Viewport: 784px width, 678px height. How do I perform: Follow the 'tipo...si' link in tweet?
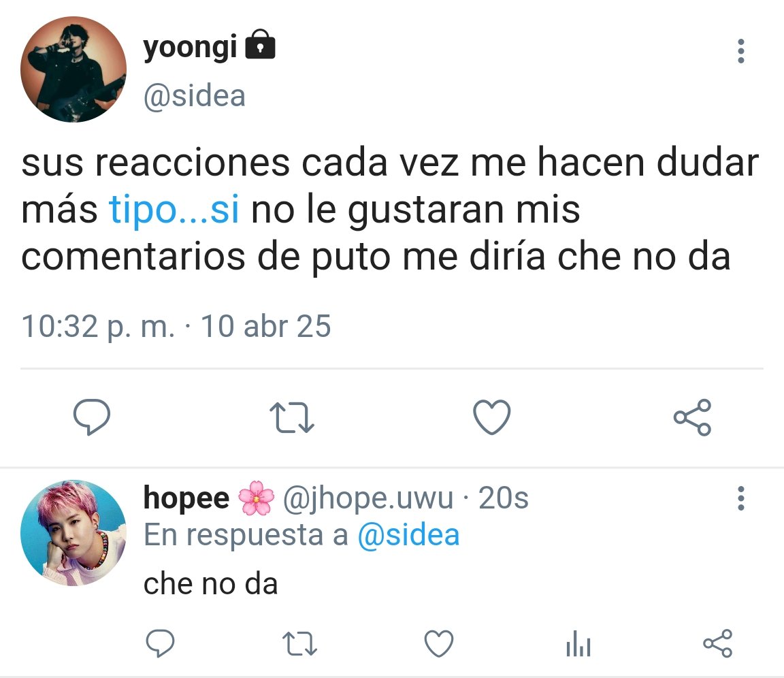(x=174, y=210)
